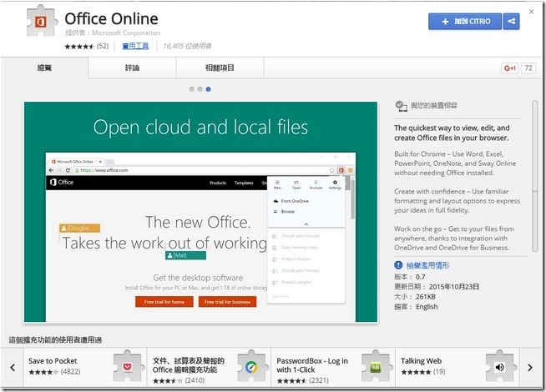Screen dimensions: 546x392
Task: Click the New icon in Office popup
Action: click(277, 184)
